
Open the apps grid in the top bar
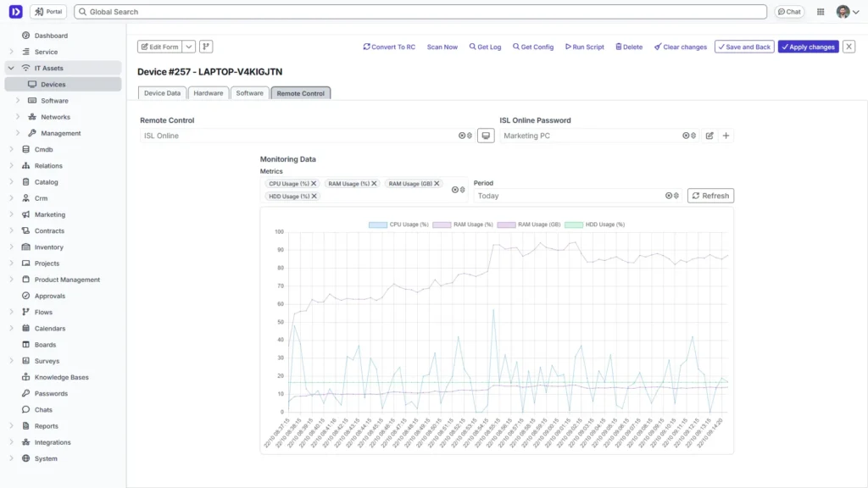click(819, 11)
